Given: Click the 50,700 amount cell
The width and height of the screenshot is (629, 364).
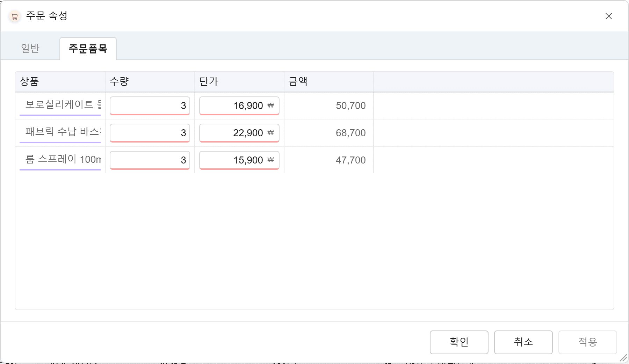Looking at the screenshot, I should point(329,105).
